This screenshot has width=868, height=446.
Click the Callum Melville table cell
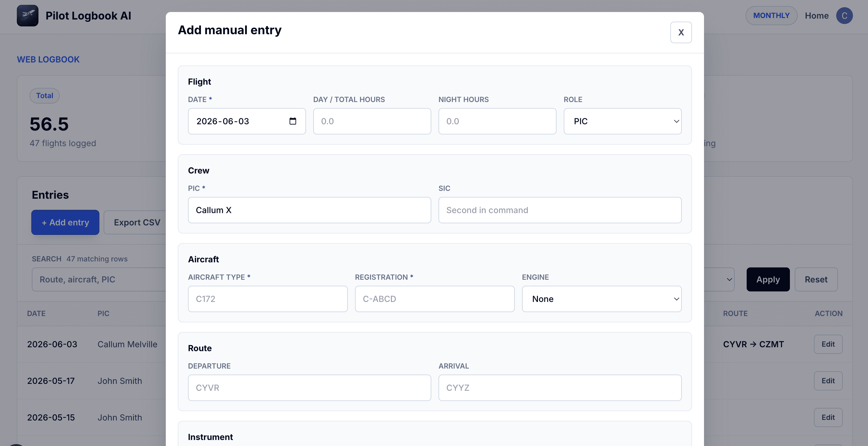click(127, 344)
